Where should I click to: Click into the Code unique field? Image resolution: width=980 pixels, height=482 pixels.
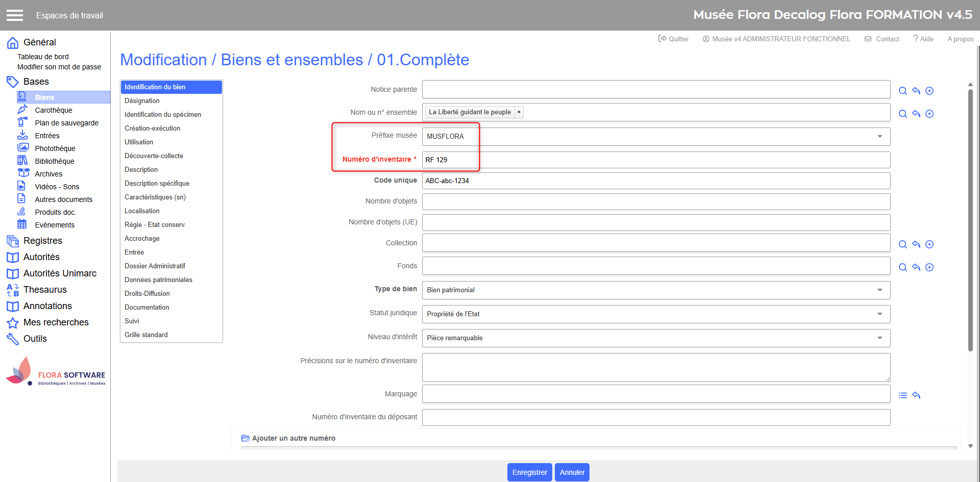point(655,181)
